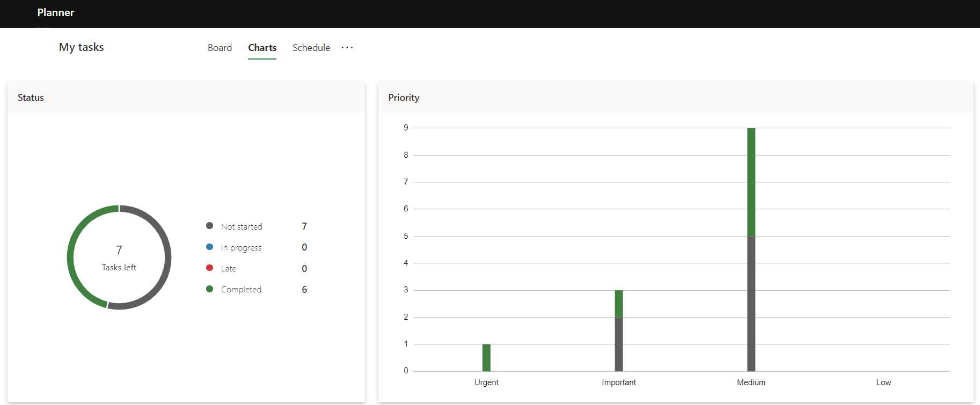
Task: Click the Important axis label
Action: tap(619, 382)
